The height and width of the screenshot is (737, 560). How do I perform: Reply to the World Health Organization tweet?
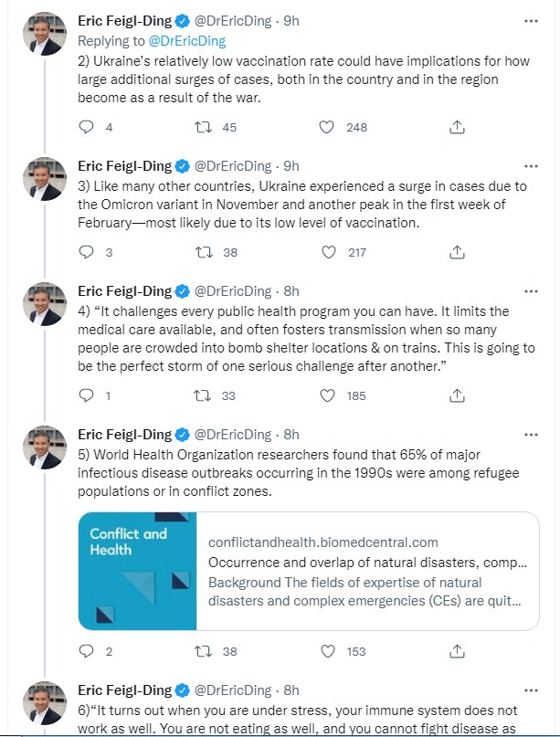click(87, 651)
